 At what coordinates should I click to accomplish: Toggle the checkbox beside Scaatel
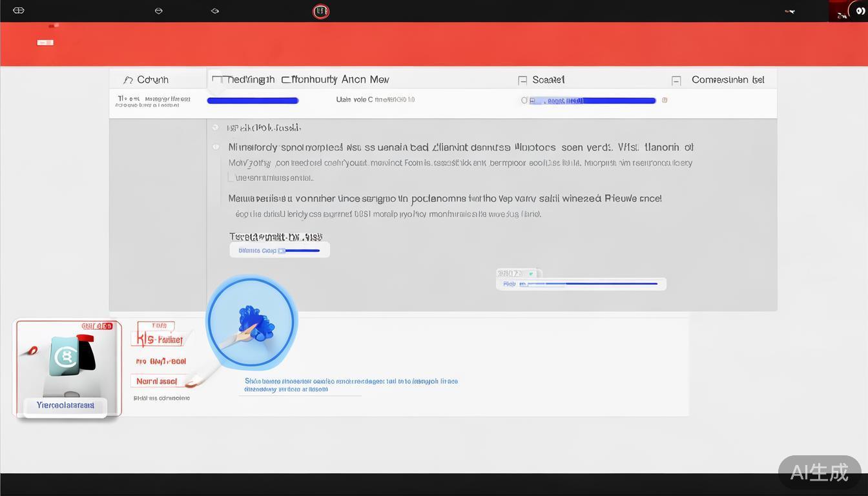tap(522, 80)
